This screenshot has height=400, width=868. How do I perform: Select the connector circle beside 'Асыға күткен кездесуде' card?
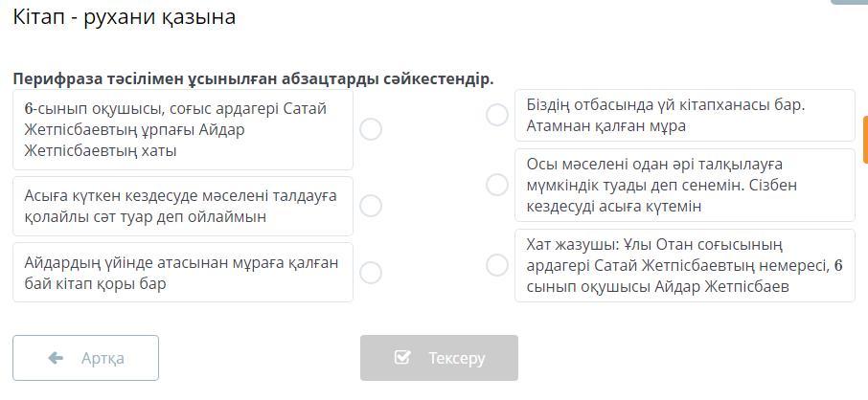(371, 206)
